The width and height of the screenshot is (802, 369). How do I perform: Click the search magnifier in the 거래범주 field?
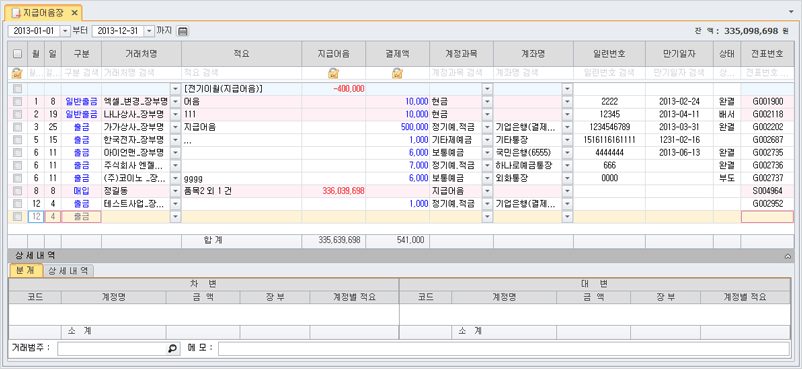pyautogui.click(x=172, y=349)
